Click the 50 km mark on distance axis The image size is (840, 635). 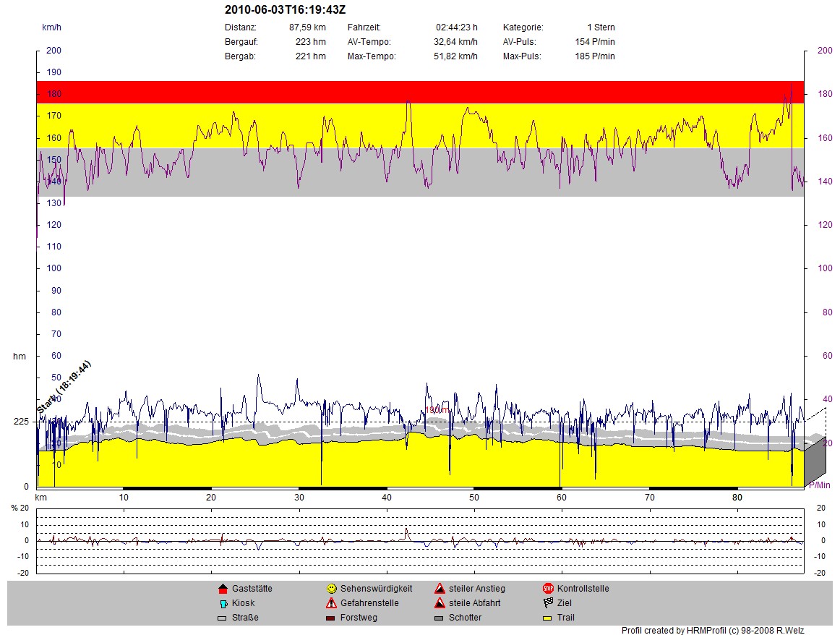coord(474,498)
